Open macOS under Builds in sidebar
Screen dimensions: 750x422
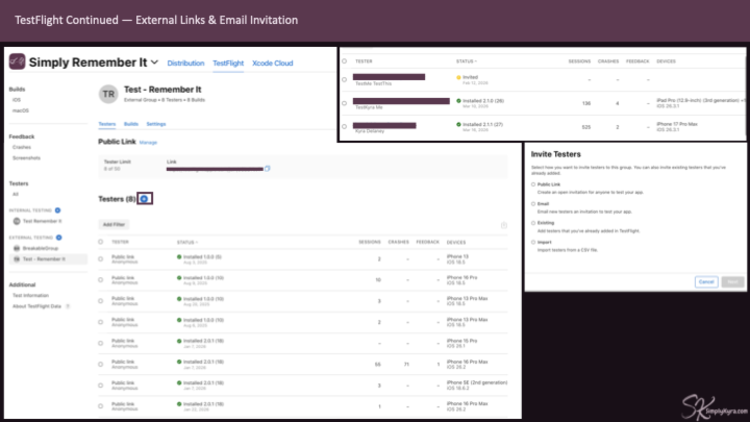21,111
